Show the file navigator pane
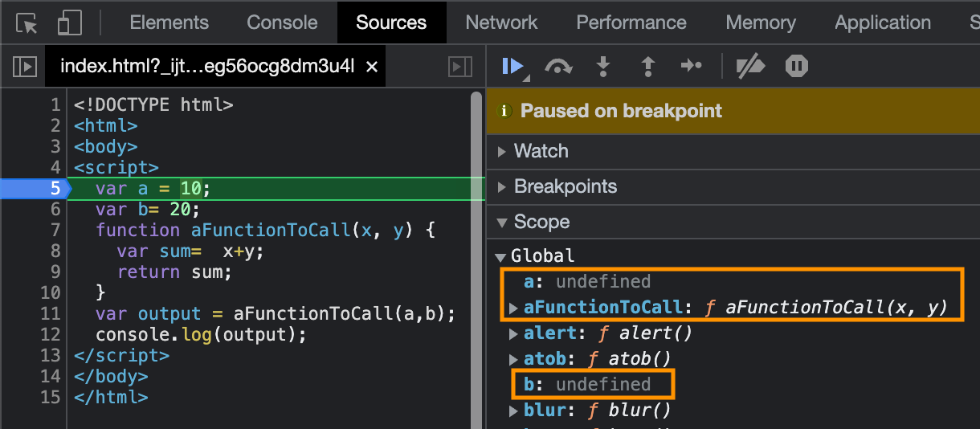Image resolution: width=980 pixels, height=429 pixels. pos(26,67)
